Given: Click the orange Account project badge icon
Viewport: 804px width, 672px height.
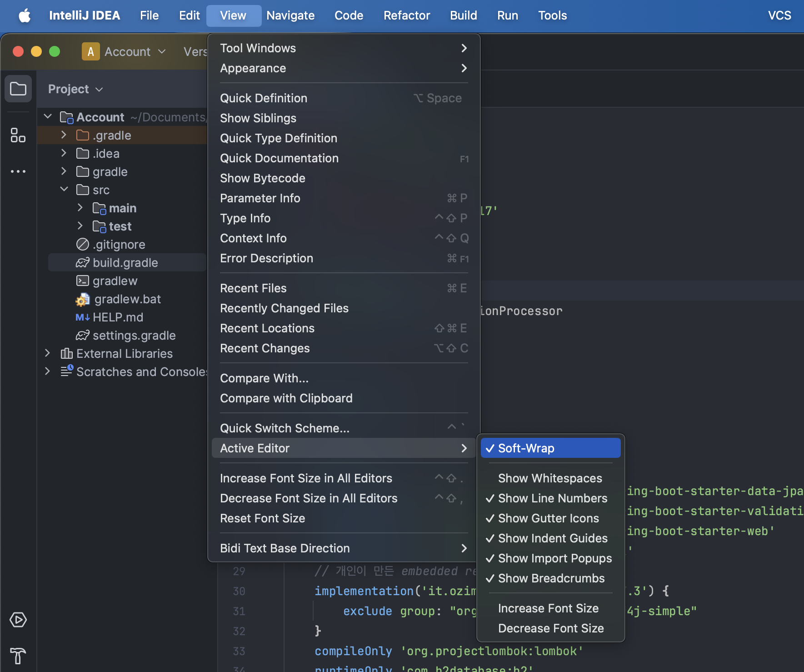Looking at the screenshot, I should tap(90, 51).
